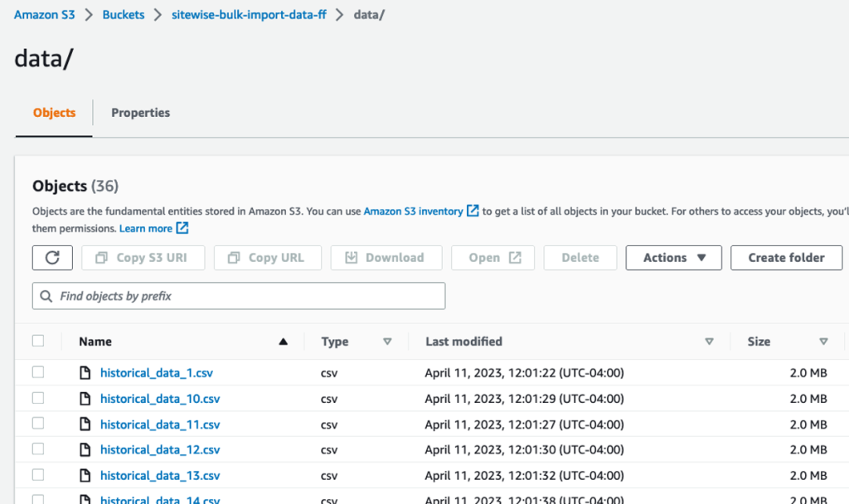
Task: Click the Download icon button
Action: (x=350, y=258)
